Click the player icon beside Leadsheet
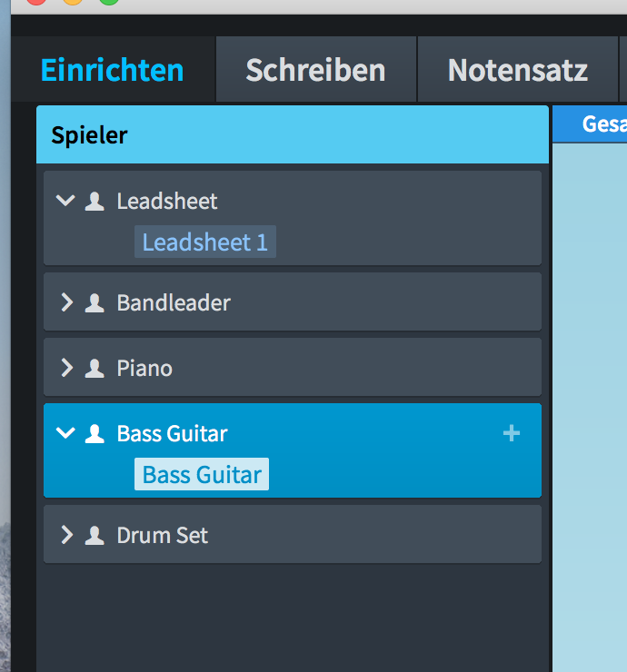The height and width of the screenshot is (672, 627). tap(95, 202)
